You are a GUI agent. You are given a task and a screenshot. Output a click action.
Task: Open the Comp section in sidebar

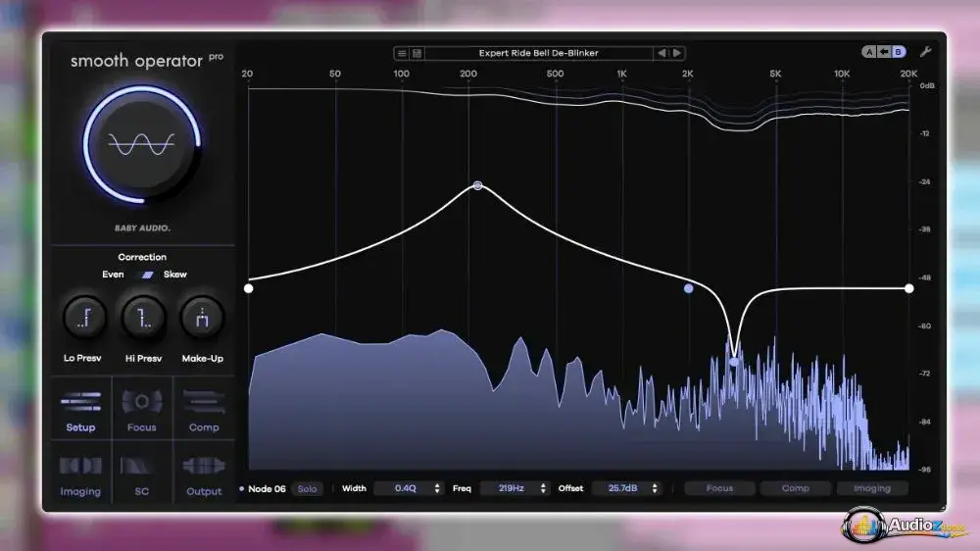point(204,410)
